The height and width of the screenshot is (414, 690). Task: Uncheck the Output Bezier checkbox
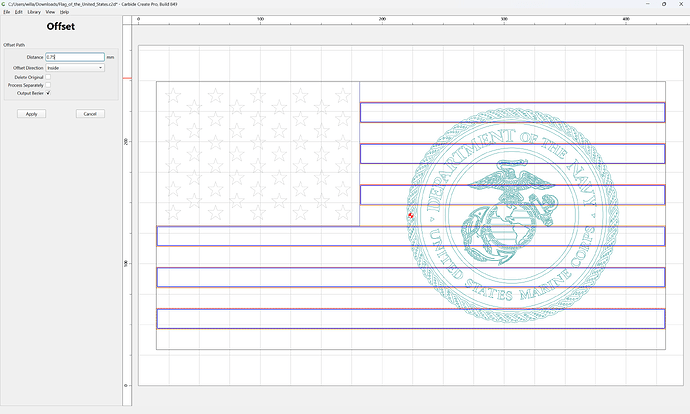tap(48, 93)
